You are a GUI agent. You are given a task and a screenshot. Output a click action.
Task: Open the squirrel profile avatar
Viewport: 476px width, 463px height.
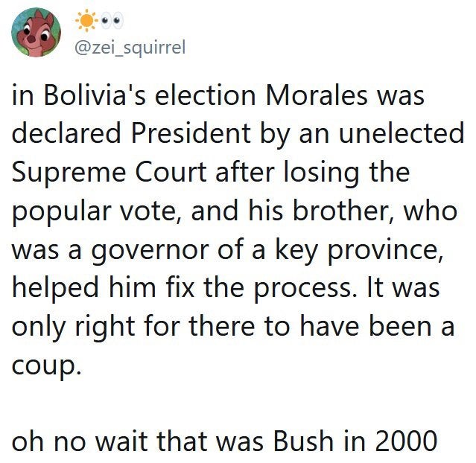pyautogui.click(x=36, y=32)
